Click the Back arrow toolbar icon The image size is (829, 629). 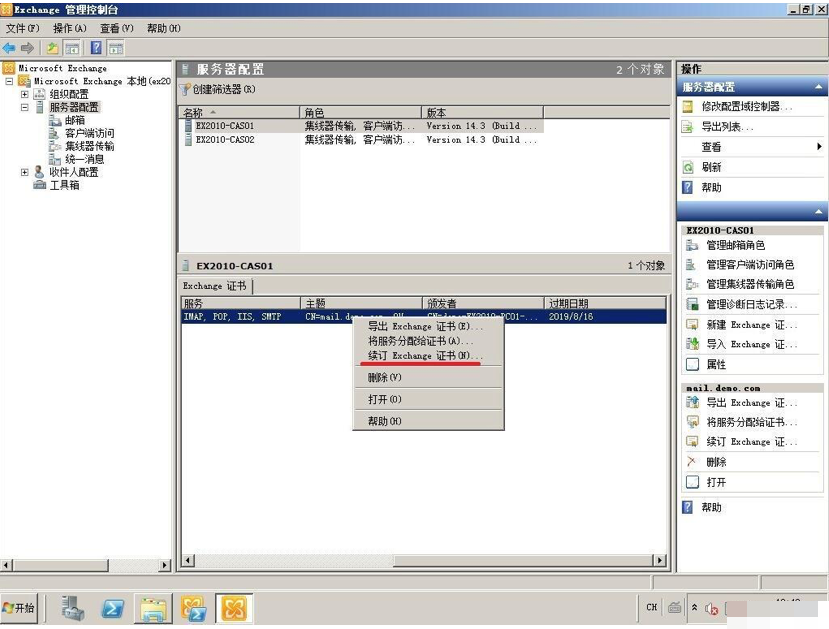click(9, 48)
